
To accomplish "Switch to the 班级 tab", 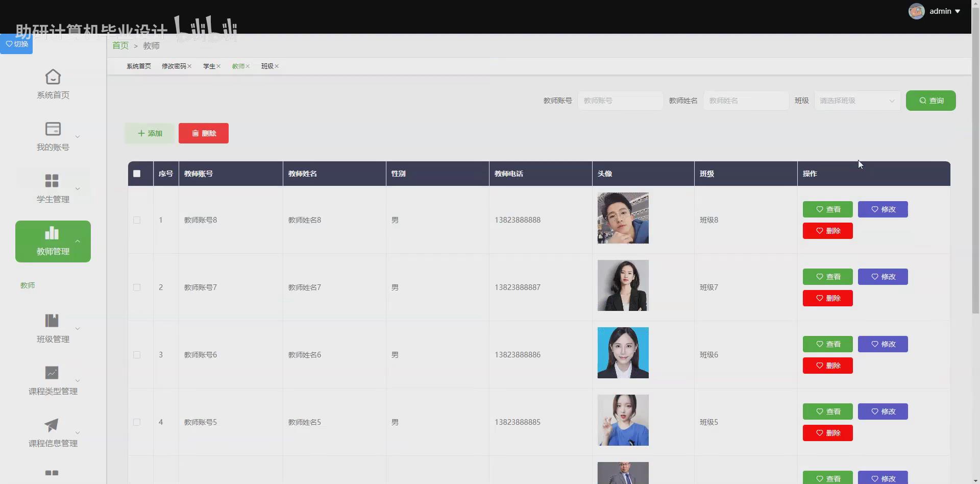I will coord(267,66).
